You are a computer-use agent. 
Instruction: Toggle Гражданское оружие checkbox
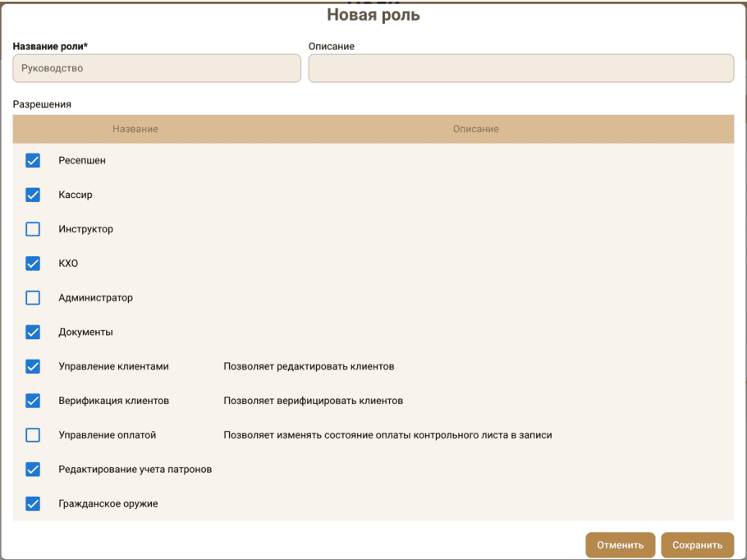[33, 504]
